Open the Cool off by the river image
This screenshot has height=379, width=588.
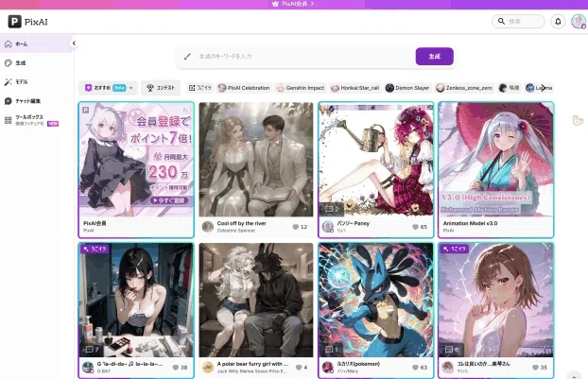coord(256,160)
